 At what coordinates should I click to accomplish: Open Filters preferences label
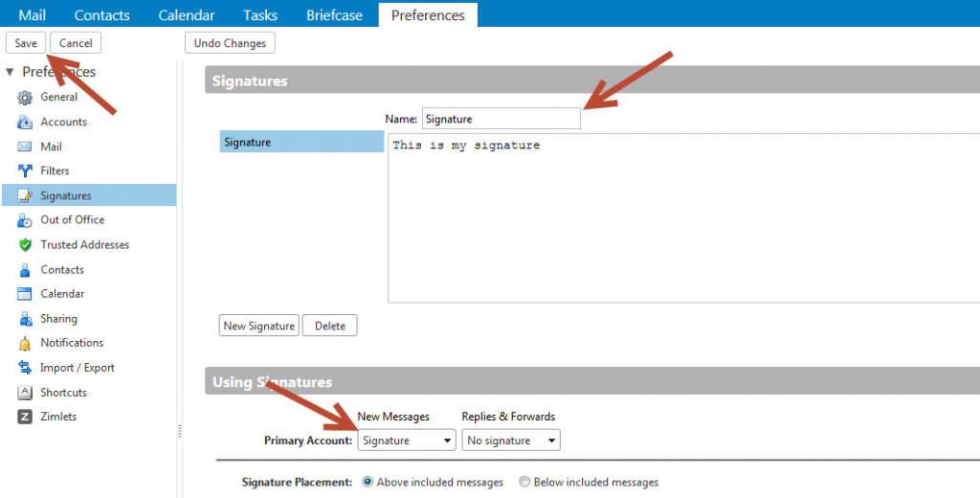click(x=55, y=170)
